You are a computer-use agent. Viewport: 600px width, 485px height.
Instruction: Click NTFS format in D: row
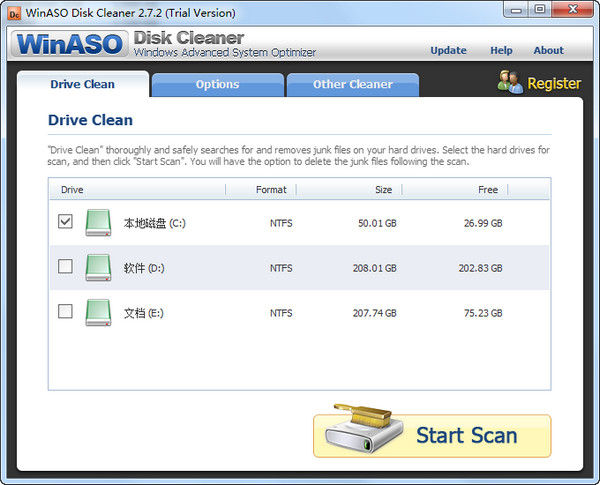tap(281, 268)
